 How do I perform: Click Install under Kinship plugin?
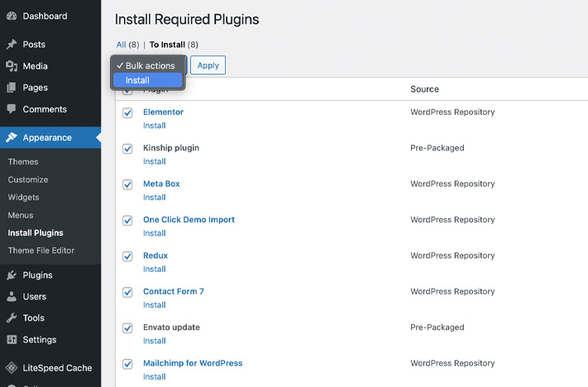pyautogui.click(x=154, y=161)
